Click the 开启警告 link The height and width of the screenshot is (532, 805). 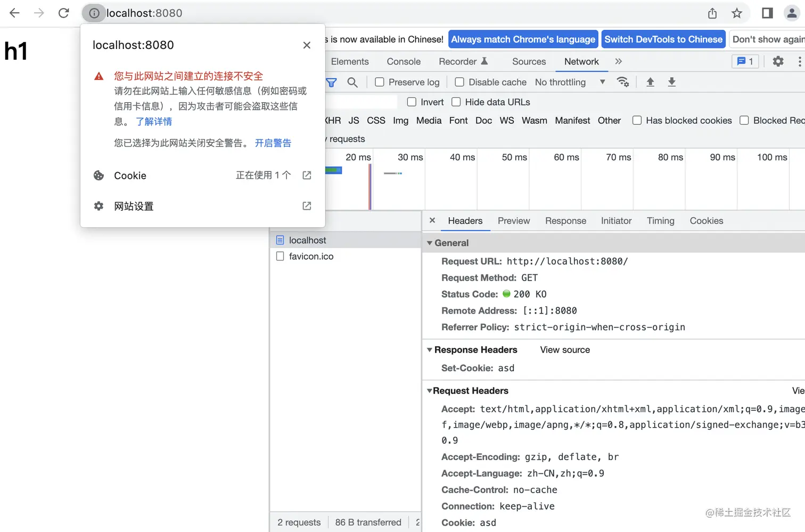tap(273, 143)
